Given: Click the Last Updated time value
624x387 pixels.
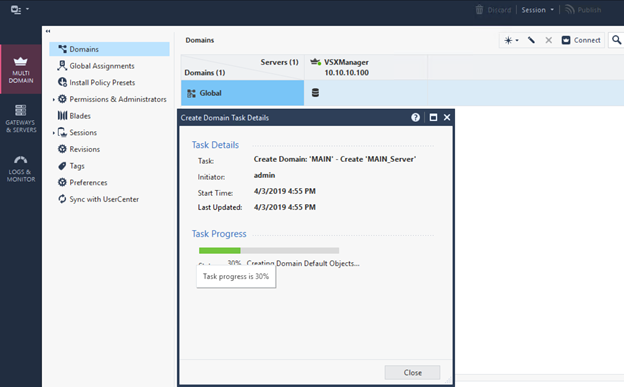Looking at the screenshot, I should 285,207.
